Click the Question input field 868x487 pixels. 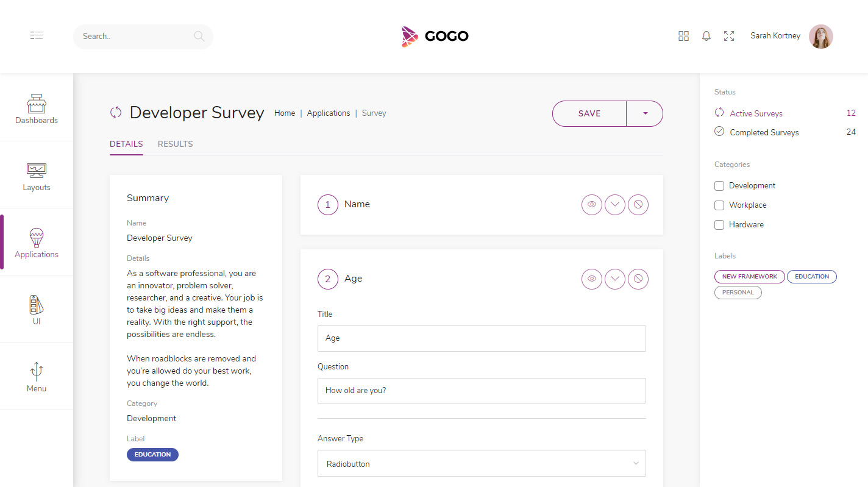[x=482, y=391]
